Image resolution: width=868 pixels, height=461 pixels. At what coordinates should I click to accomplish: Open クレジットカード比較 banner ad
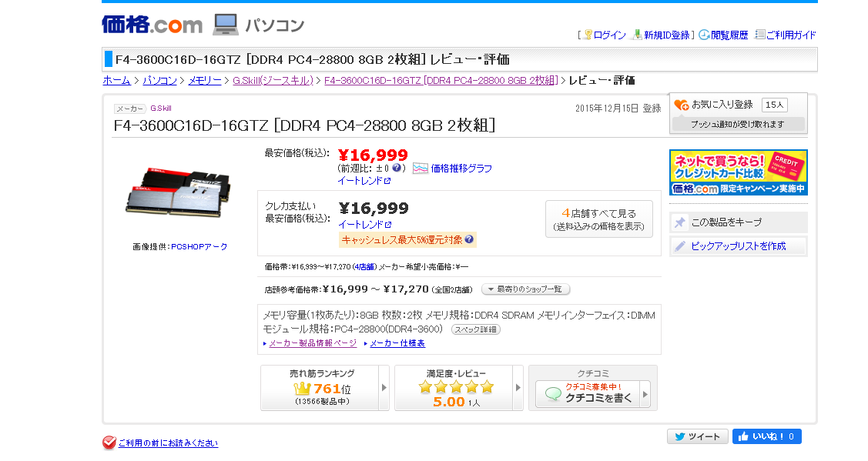[x=739, y=172]
